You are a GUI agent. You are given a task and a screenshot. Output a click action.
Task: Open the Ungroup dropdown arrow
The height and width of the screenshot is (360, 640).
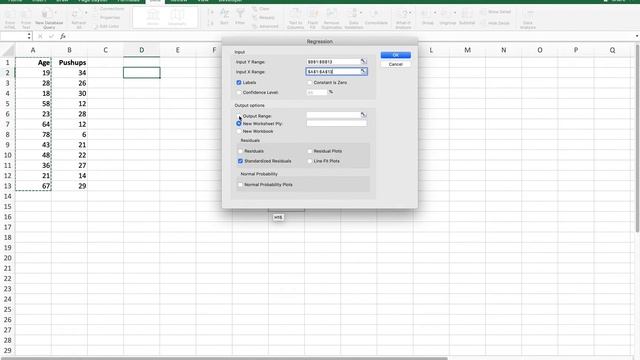point(455,13)
